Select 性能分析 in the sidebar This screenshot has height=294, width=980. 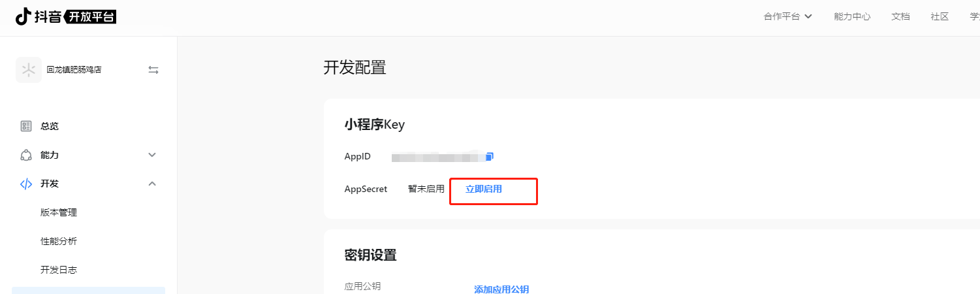pos(59,241)
